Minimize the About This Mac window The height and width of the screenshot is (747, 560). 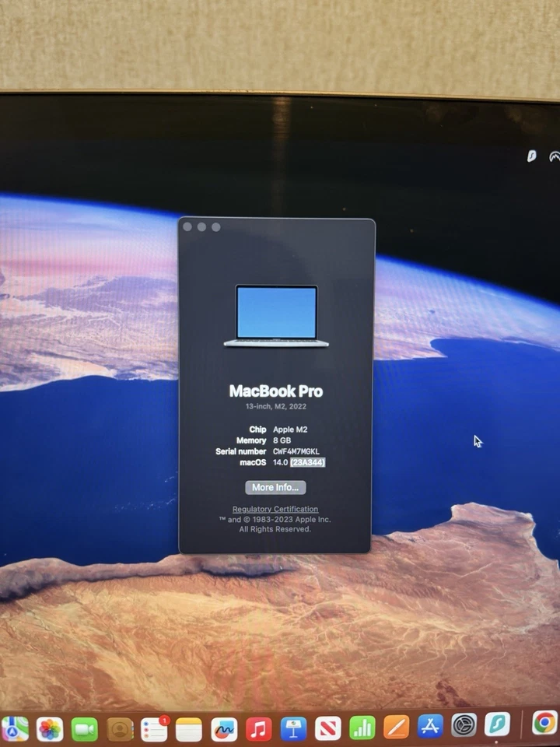[202, 226]
